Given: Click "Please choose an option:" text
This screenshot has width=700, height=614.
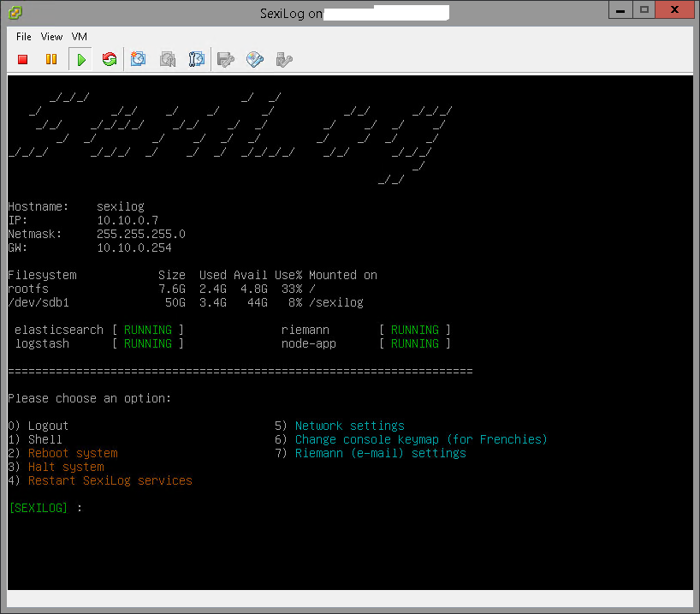Looking at the screenshot, I should [89, 398].
